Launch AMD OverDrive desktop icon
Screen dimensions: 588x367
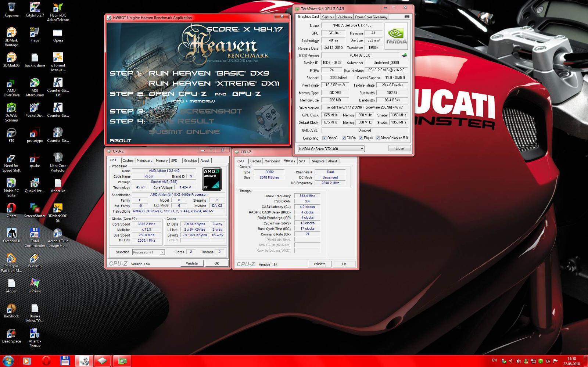pos(11,87)
